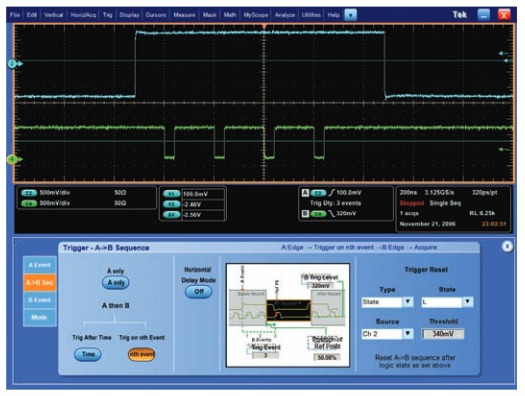Click the 3.125GS/s sample rate readout

click(x=439, y=193)
